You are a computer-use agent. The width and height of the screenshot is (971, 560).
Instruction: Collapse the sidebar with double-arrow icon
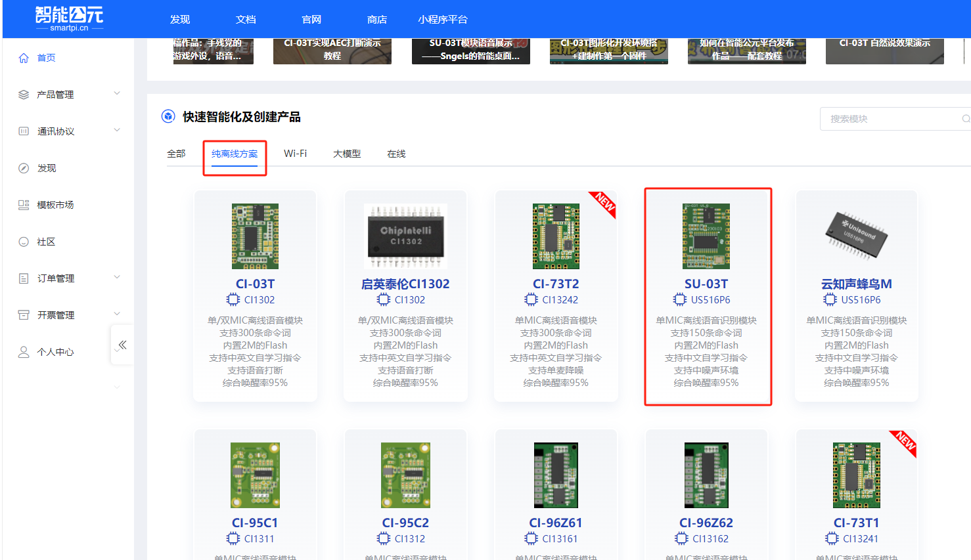[x=122, y=345]
